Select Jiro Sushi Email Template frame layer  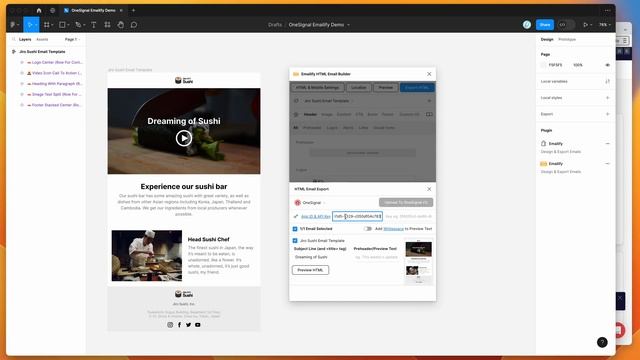(42, 52)
